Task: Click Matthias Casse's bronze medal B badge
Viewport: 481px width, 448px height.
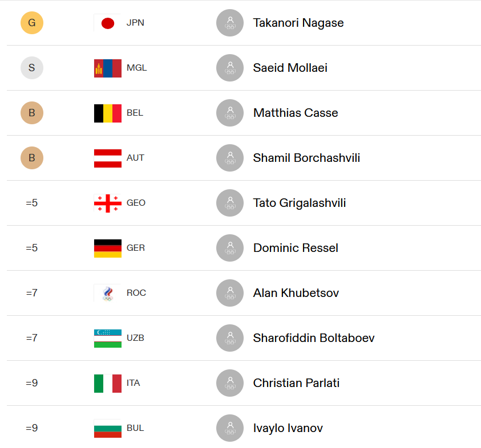Action: [x=32, y=113]
